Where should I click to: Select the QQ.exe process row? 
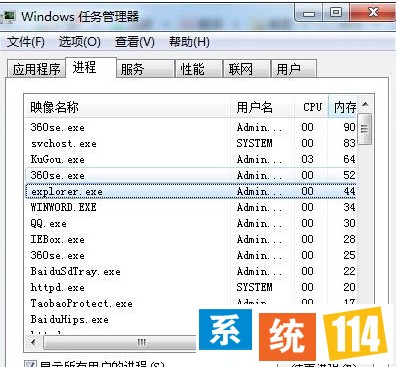(x=190, y=223)
